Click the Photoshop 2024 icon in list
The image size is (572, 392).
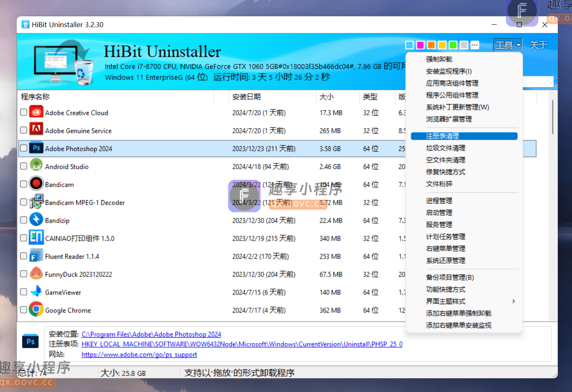[36, 148]
